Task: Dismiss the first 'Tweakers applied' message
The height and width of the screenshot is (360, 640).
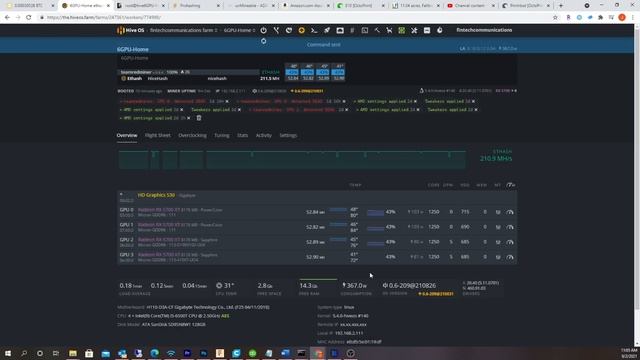Action: (x=473, y=101)
